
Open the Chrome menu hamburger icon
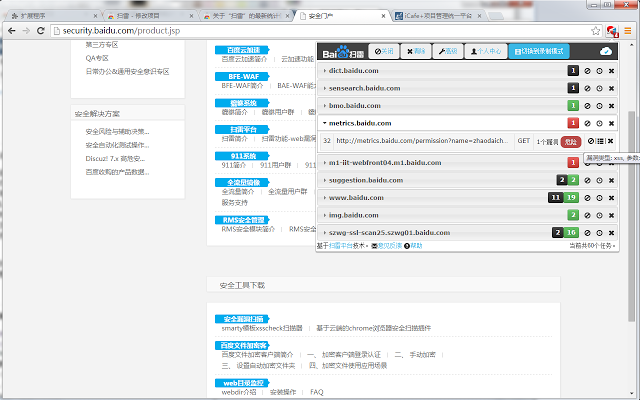point(628,31)
